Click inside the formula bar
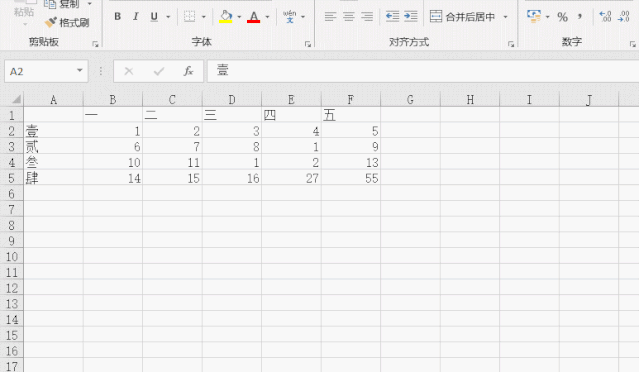The width and height of the screenshot is (639, 372). tap(423, 71)
